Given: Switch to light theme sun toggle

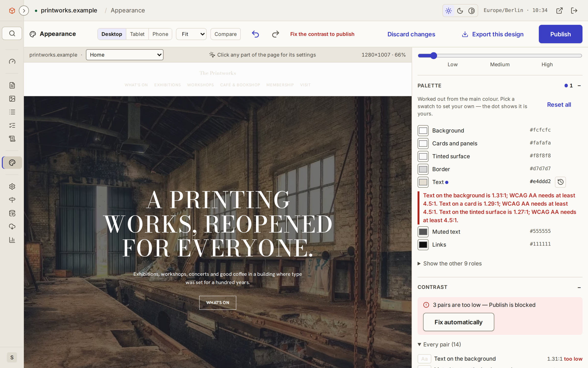Looking at the screenshot, I should tap(449, 11).
